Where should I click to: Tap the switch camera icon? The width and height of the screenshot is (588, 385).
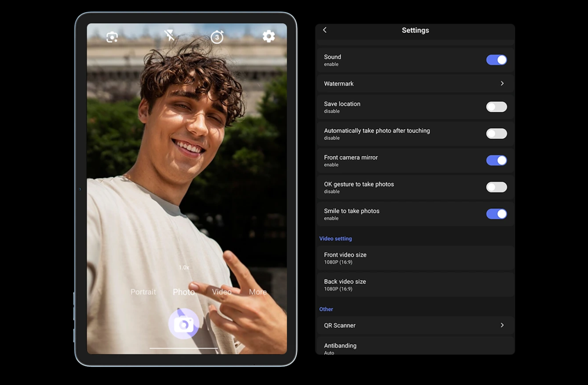(x=112, y=37)
